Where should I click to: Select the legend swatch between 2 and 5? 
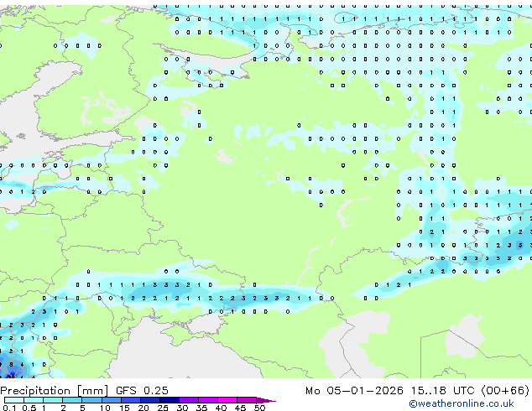click(x=72, y=400)
